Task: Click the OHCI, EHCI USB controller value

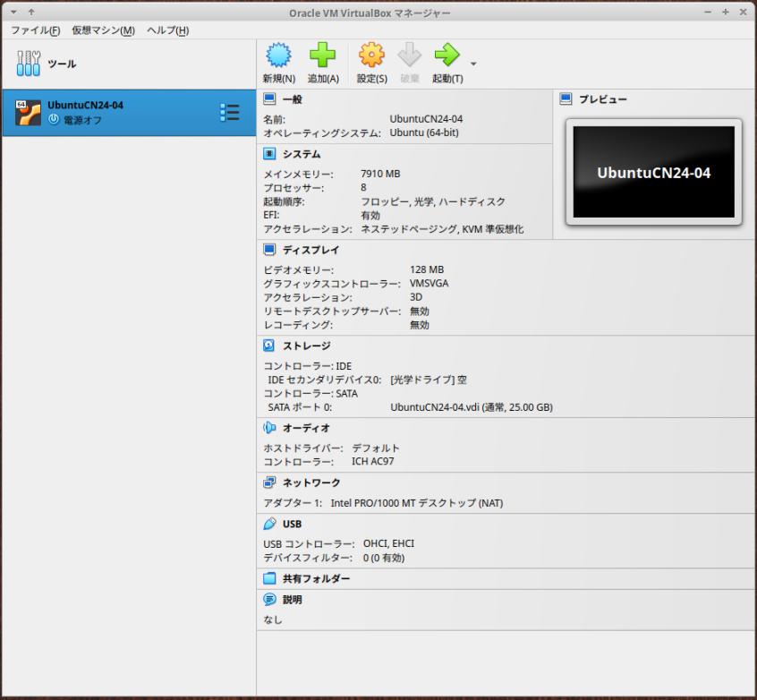Action: pyautogui.click(x=388, y=543)
